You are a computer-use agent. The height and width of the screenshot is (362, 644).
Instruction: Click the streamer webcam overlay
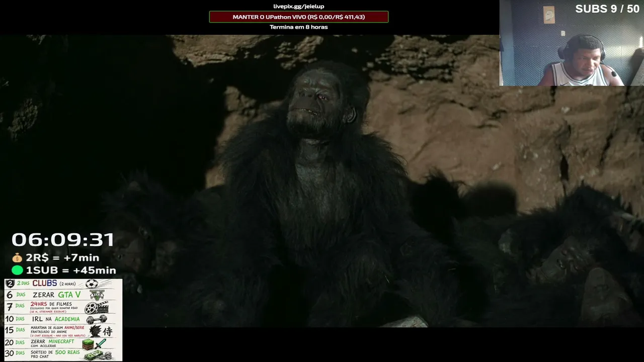click(x=572, y=43)
